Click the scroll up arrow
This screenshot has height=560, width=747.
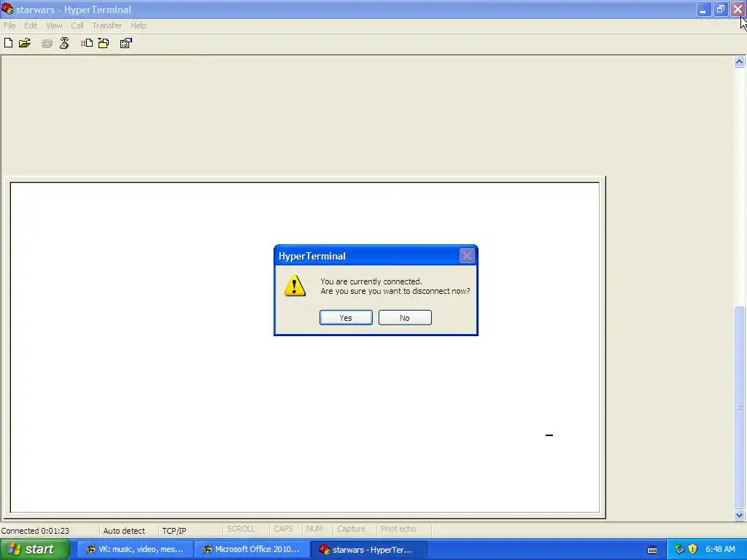(x=739, y=61)
